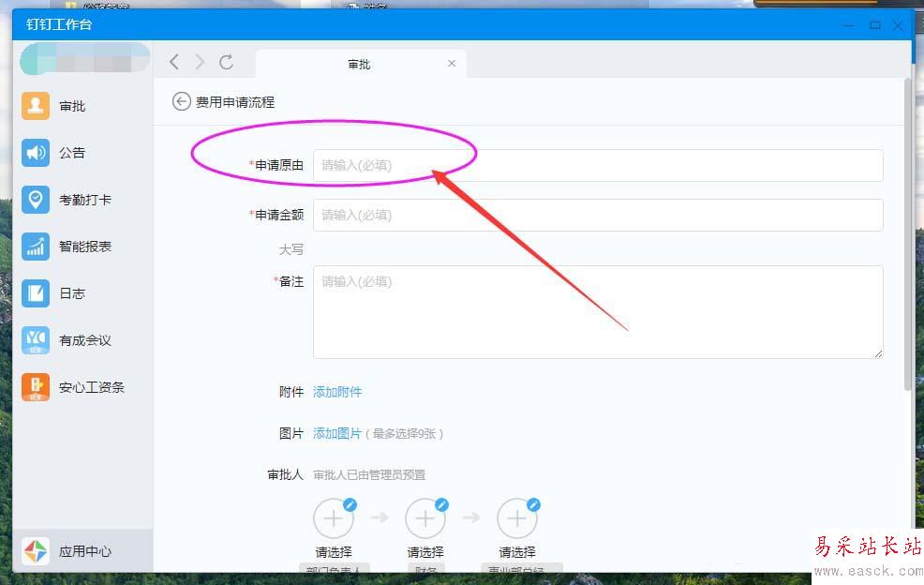Screen dimensions: 924x585
Task: Select the 审批 tab
Action: coord(360,64)
